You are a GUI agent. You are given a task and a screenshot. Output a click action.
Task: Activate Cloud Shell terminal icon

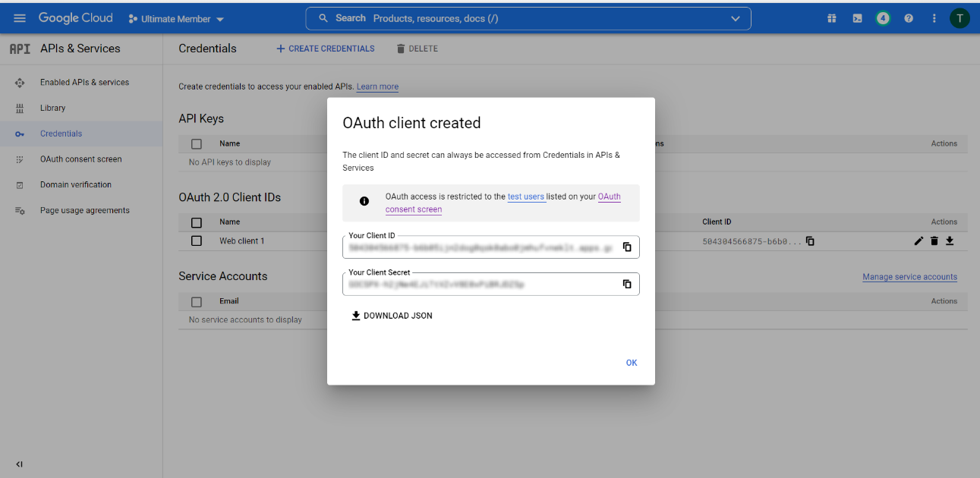(857, 18)
